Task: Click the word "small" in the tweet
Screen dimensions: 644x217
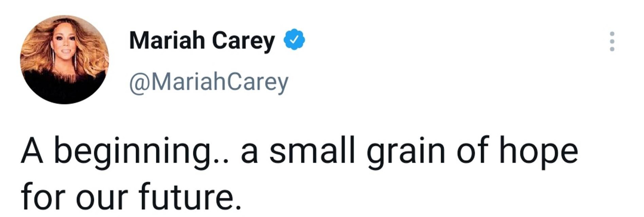Action: point(311,151)
